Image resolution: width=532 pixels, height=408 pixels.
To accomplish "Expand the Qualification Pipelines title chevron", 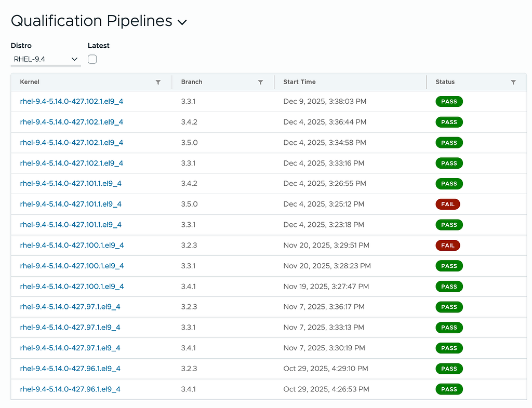I will coord(182,22).
